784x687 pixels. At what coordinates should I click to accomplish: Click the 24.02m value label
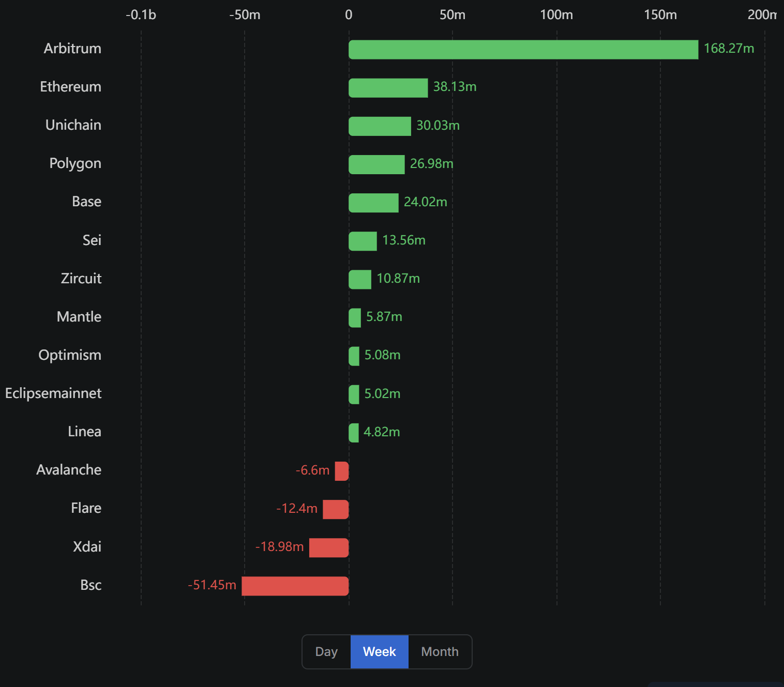click(426, 202)
